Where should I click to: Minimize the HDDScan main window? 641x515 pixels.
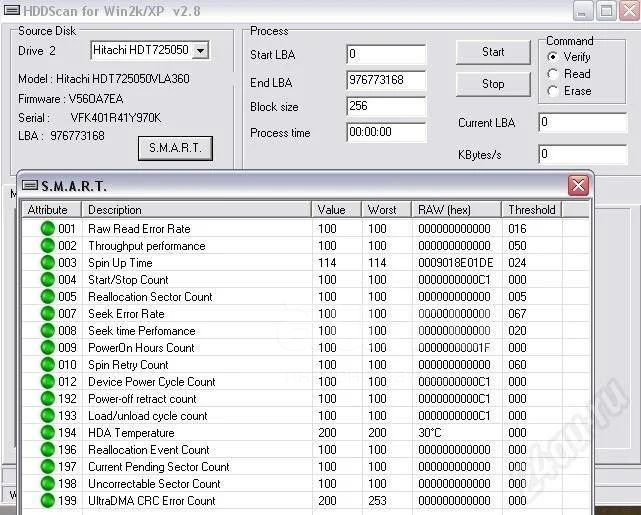582,11
